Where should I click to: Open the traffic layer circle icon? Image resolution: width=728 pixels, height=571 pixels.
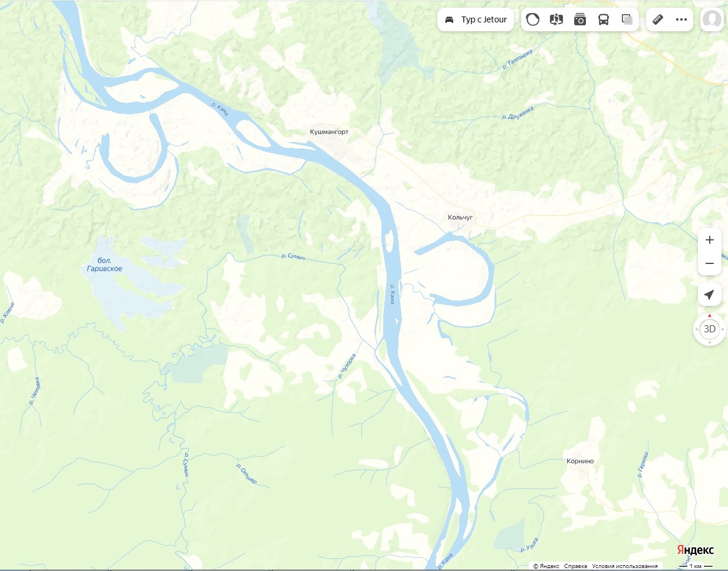click(533, 19)
